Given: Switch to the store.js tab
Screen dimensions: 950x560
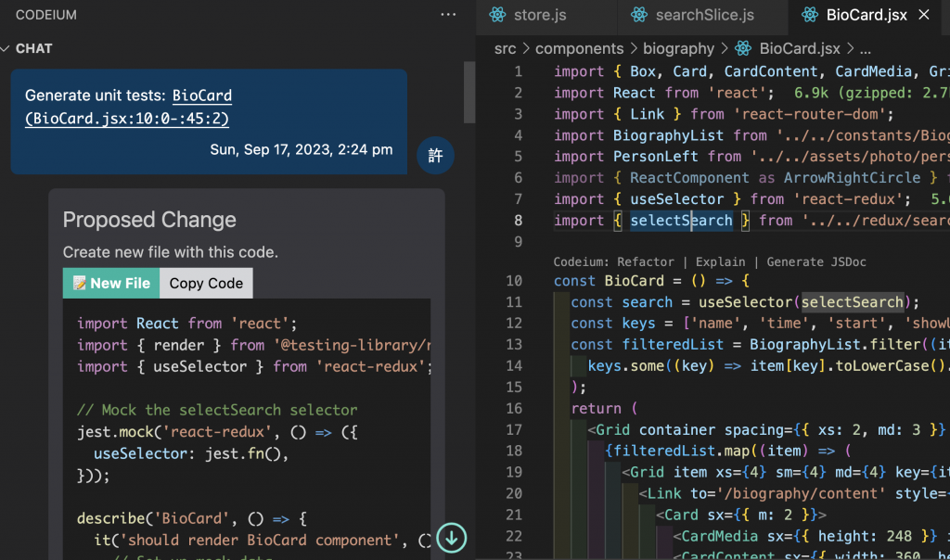Looking at the screenshot, I should [x=540, y=15].
